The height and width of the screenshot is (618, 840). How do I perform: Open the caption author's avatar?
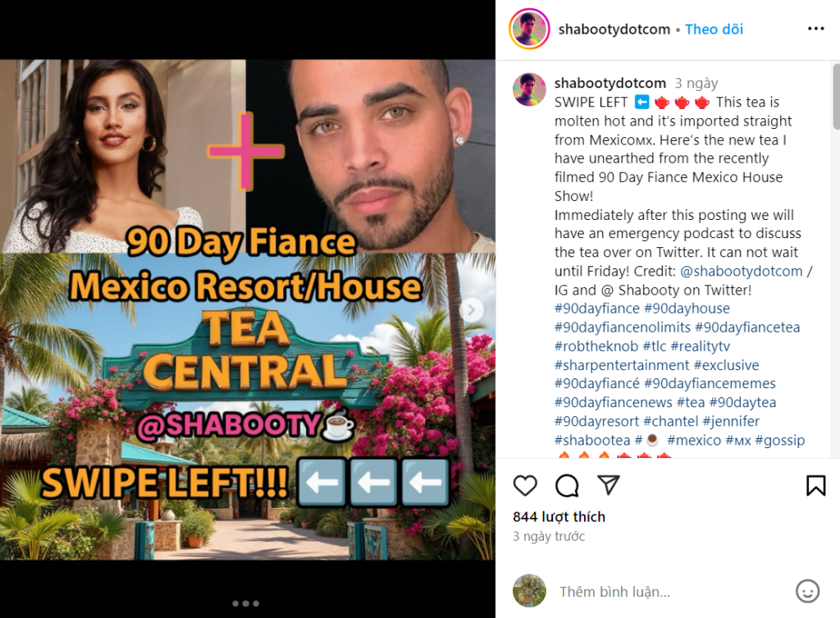tap(529, 89)
